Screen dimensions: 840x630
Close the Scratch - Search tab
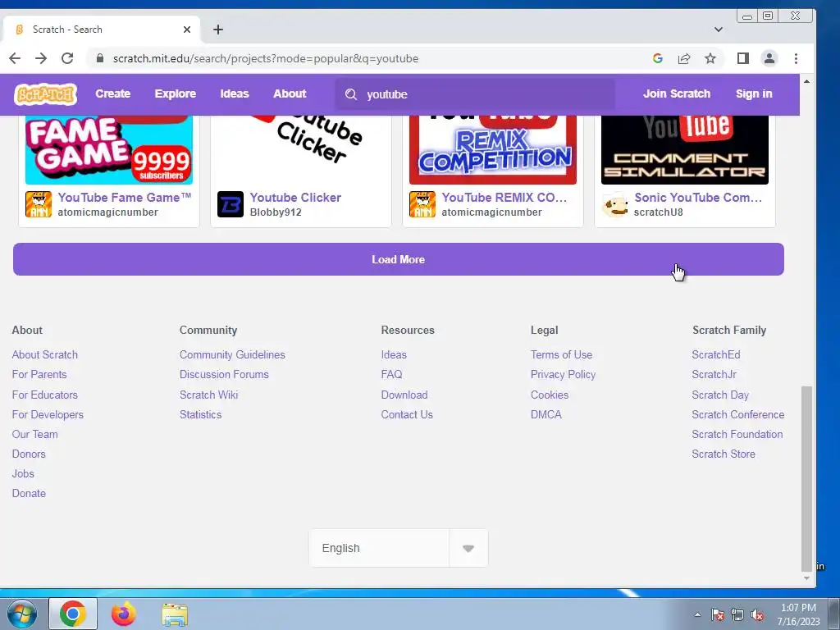pos(187,30)
